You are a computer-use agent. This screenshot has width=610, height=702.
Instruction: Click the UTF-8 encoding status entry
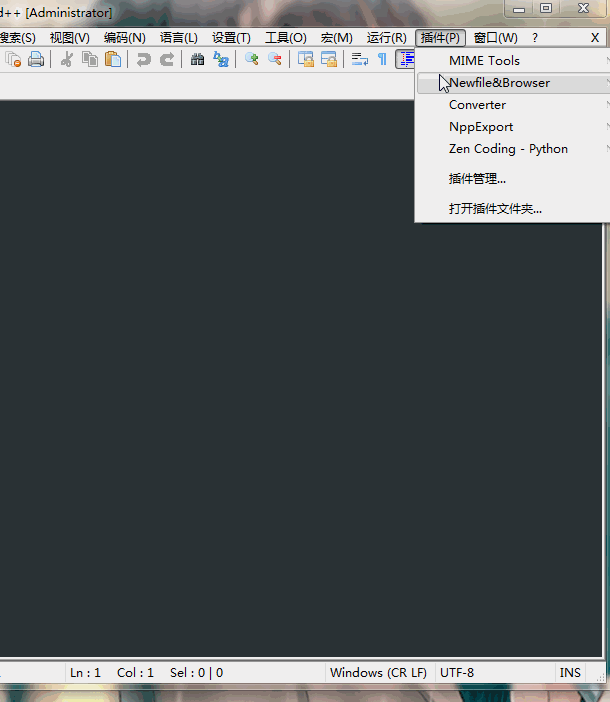[457, 672]
